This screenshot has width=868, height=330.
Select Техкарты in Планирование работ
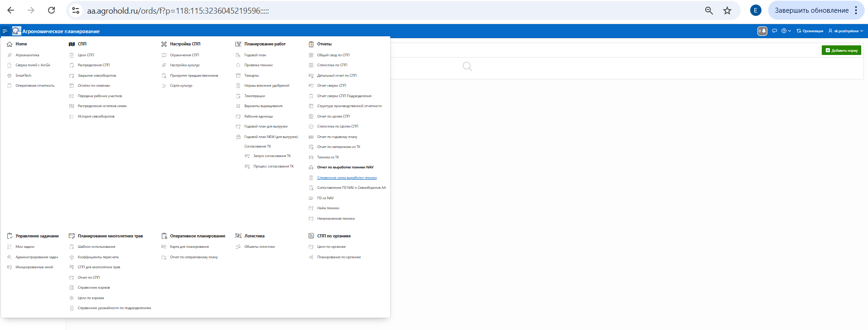pos(252,75)
